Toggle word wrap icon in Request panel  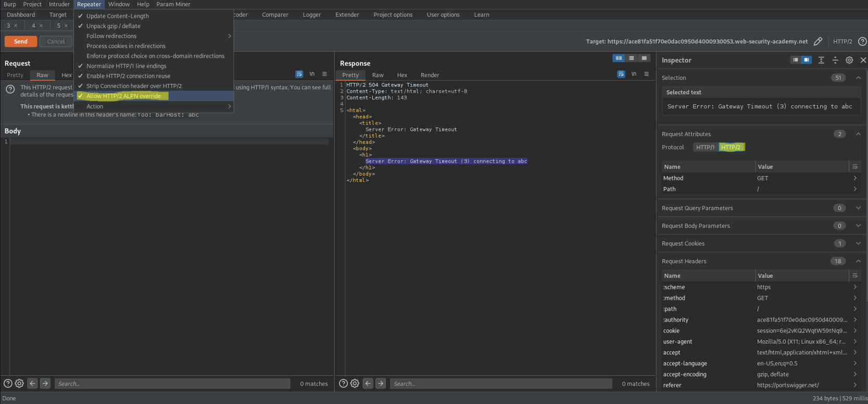(299, 74)
